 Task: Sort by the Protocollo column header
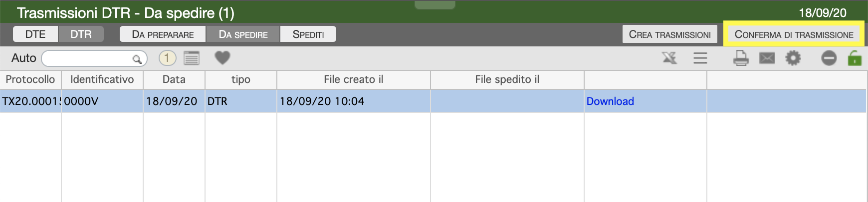tap(30, 79)
